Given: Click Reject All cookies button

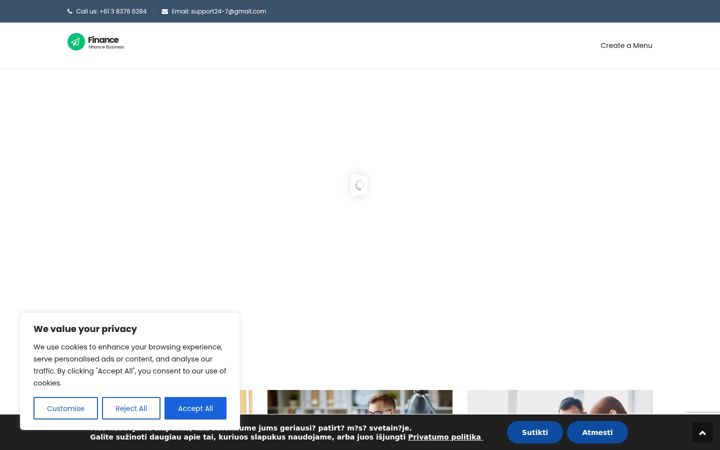Looking at the screenshot, I should coord(131,408).
